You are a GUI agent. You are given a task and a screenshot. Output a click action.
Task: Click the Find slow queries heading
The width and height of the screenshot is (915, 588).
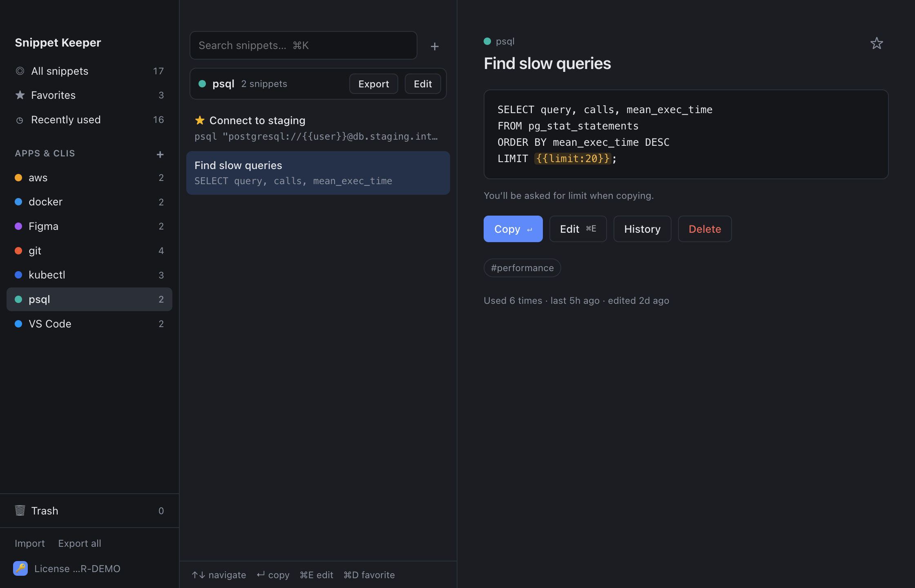[x=547, y=64]
